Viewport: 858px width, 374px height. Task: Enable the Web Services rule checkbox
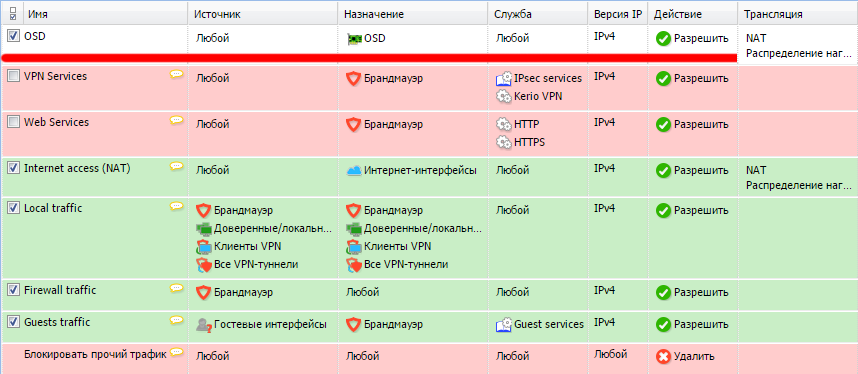(13, 123)
